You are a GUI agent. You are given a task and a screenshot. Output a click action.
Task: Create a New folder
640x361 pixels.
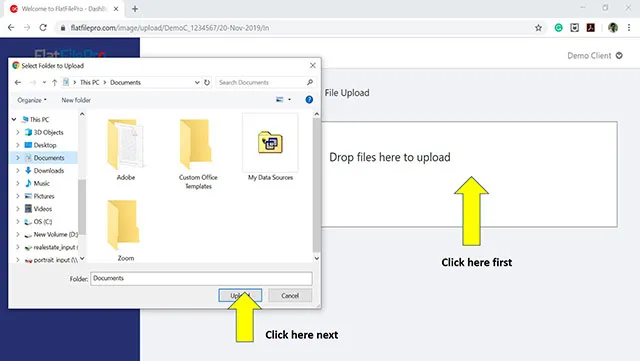[x=76, y=100]
